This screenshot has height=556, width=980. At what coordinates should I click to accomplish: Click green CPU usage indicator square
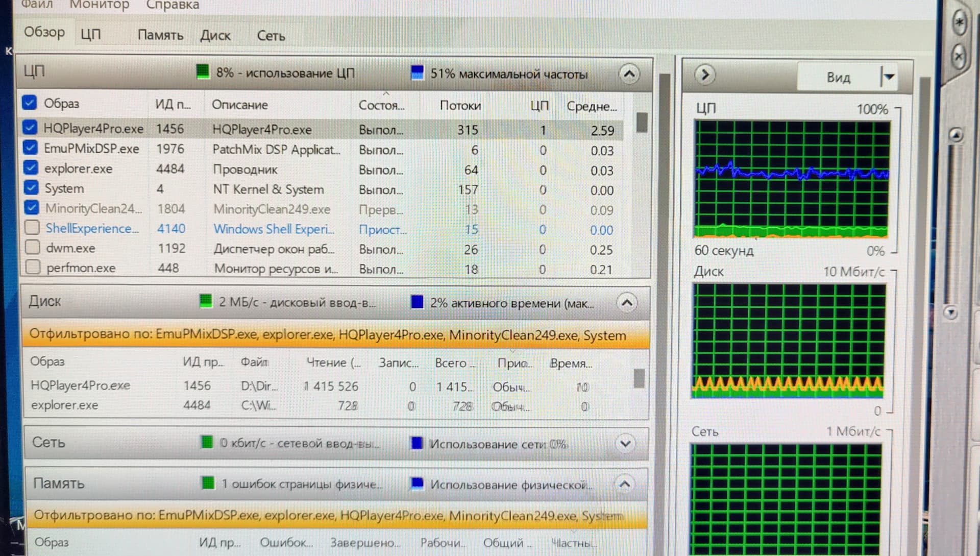(203, 72)
